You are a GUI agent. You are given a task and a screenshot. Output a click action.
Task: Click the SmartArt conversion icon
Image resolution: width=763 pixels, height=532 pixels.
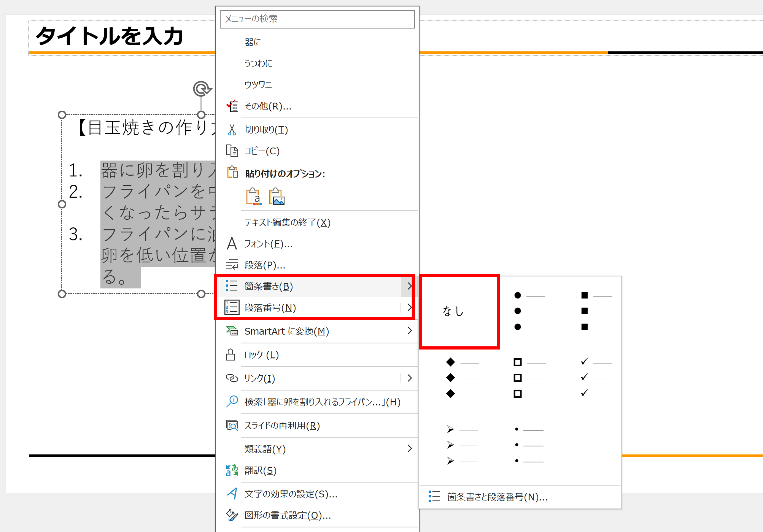point(232,331)
